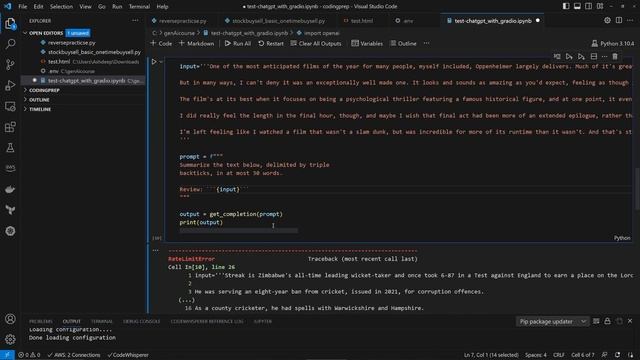
Task: Open cell output actions ellipsis
Action: (x=156, y=250)
